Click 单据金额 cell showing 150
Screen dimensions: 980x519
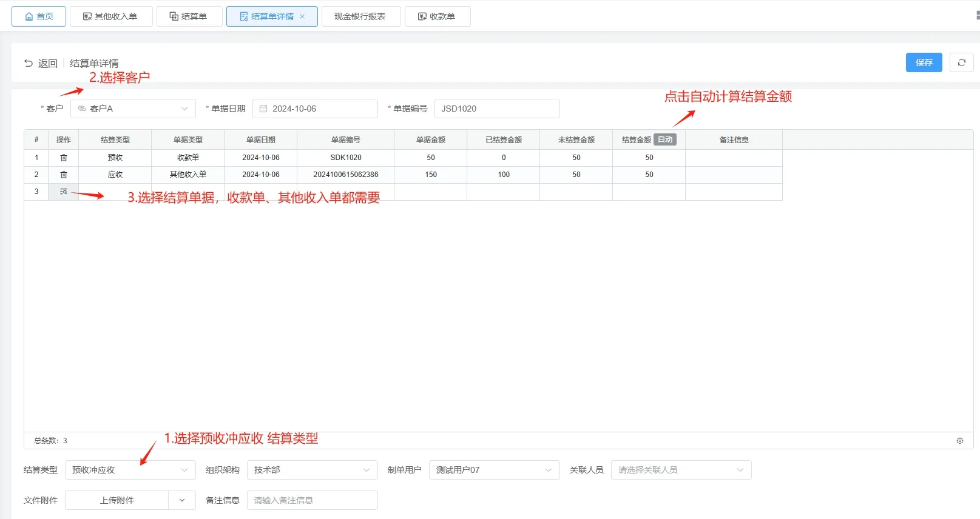pyautogui.click(x=431, y=175)
